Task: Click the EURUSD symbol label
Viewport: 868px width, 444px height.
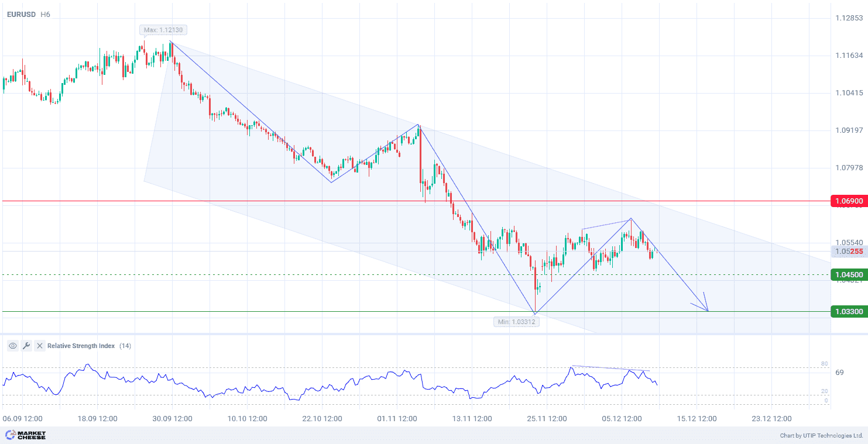Action: [21, 14]
